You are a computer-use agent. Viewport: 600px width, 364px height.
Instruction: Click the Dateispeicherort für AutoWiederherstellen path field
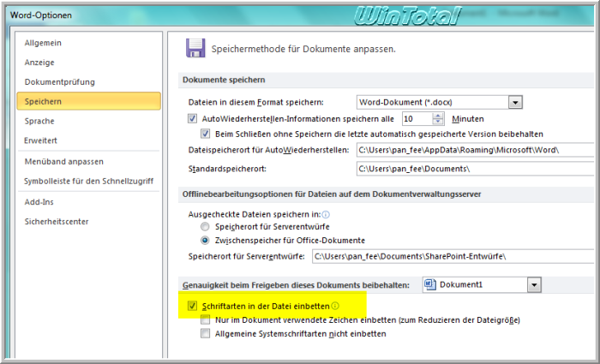pos(475,150)
